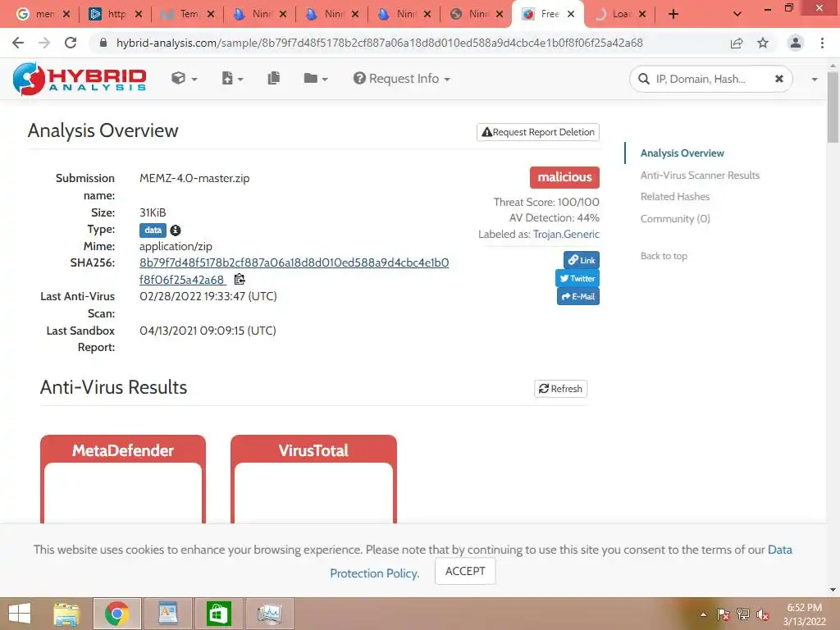
Task: Open the Microsoft Store taskbar icon
Action: pos(218,614)
